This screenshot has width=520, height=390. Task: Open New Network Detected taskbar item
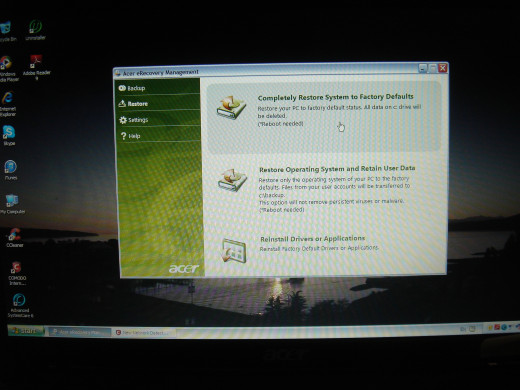(144, 333)
